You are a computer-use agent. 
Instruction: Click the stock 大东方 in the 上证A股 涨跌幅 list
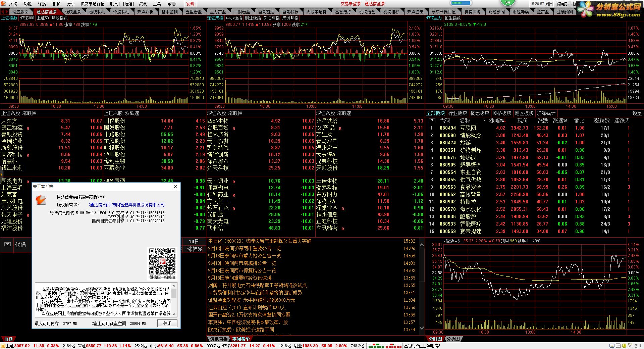9,121
